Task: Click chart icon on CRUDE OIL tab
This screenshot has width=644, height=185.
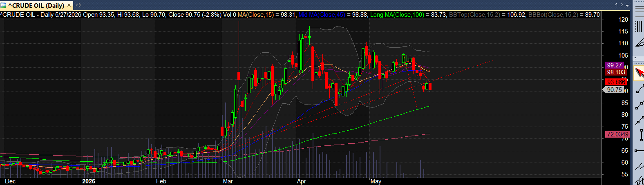Action: [x=3, y=5]
